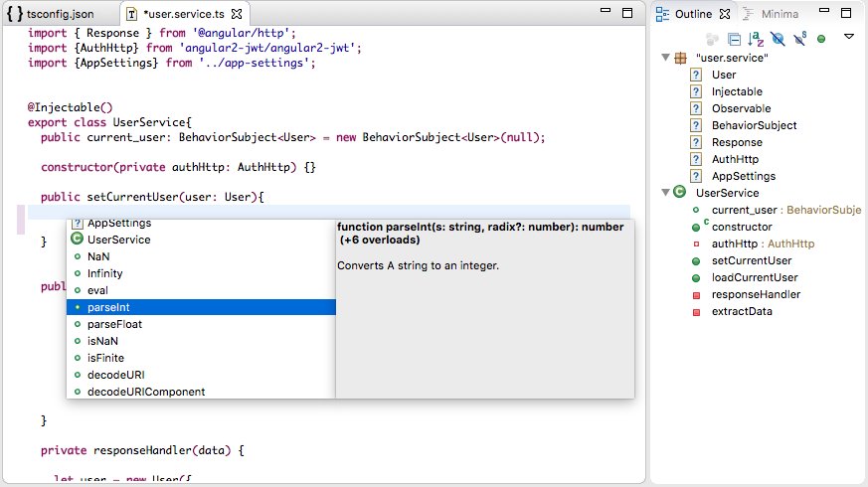Choose NaN from the completion list
This screenshot has height=487, width=868.
point(201,256)
